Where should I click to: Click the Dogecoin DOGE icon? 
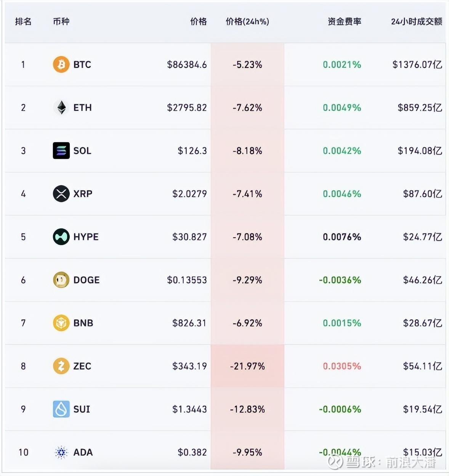(x=61, y=280)
